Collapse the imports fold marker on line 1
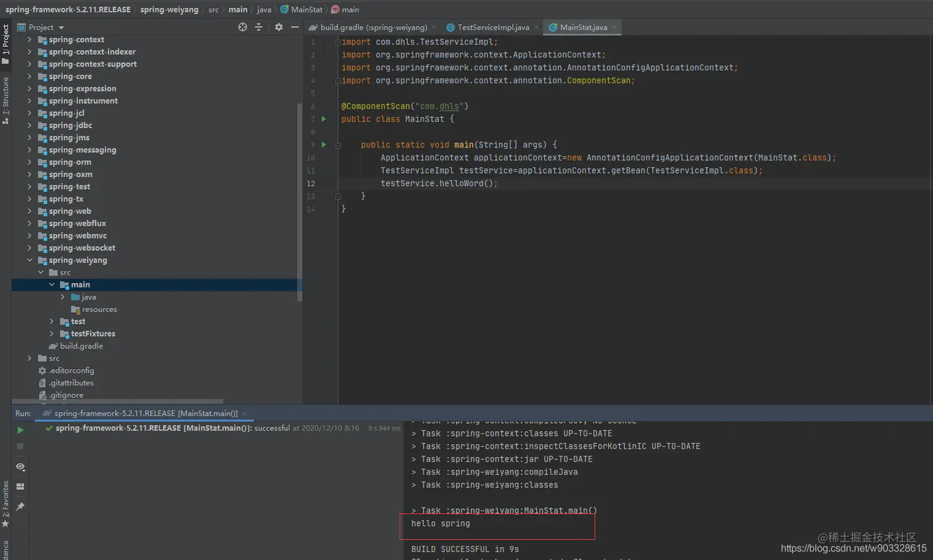The width and height of the screenshot is (933, 560). (x=338, y=42)
